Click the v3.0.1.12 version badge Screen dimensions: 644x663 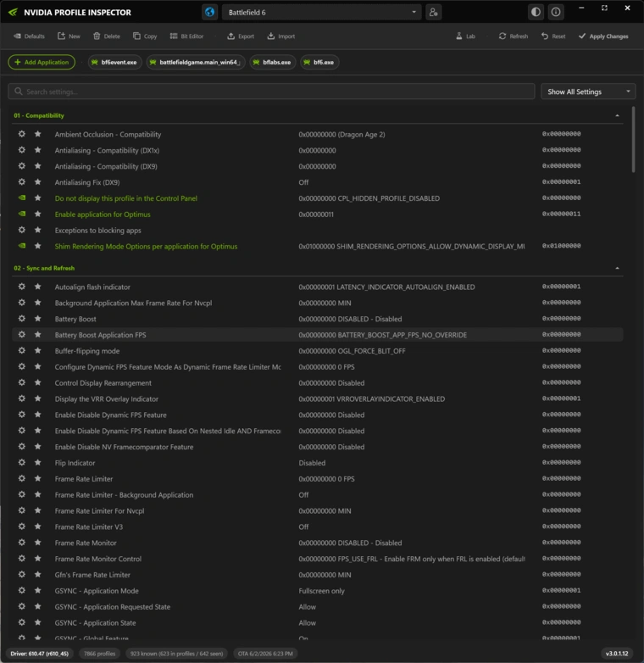coord(617,654)
